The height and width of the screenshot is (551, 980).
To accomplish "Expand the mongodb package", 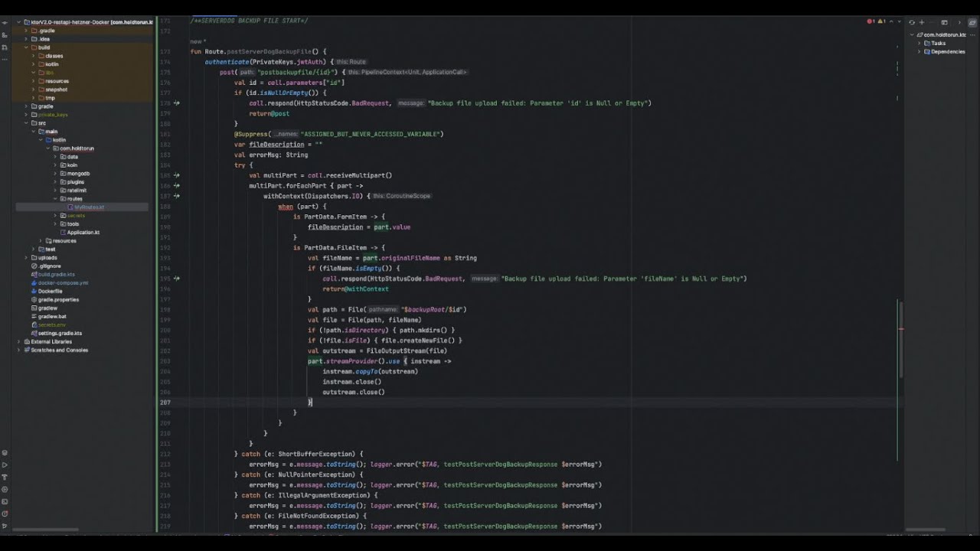I will tap(54, 174).
